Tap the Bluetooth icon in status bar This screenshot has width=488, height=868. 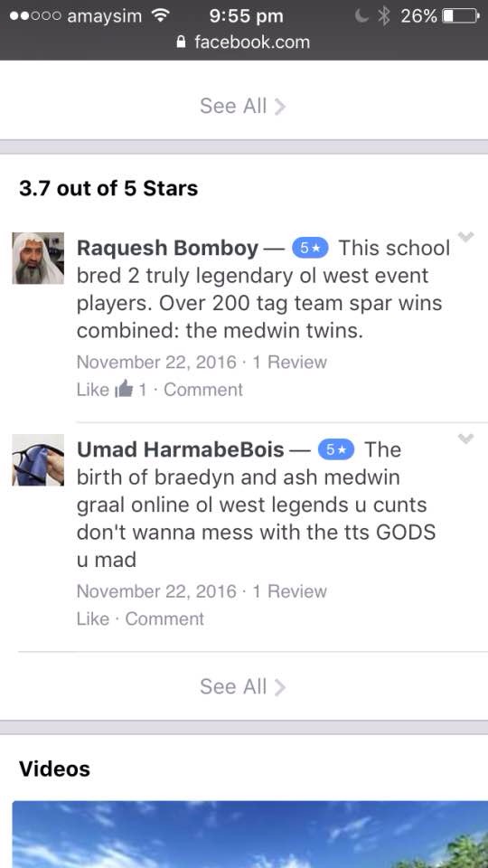click(384, 15)
